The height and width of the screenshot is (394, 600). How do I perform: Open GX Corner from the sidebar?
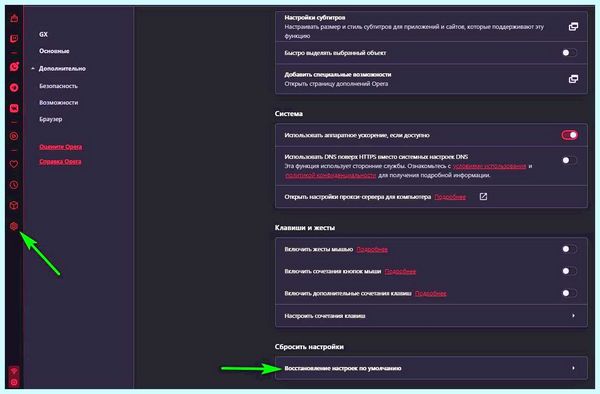tap(14, 18)
